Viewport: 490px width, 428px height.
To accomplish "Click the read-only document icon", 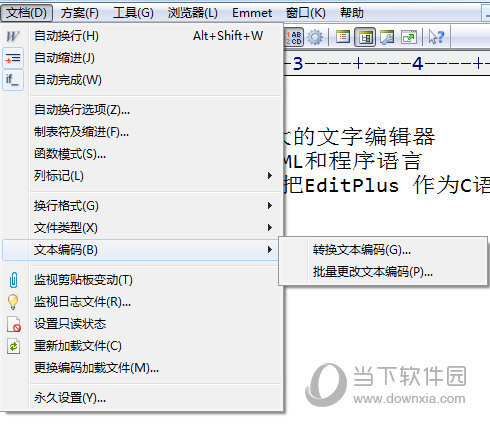I will pos(14,324).
